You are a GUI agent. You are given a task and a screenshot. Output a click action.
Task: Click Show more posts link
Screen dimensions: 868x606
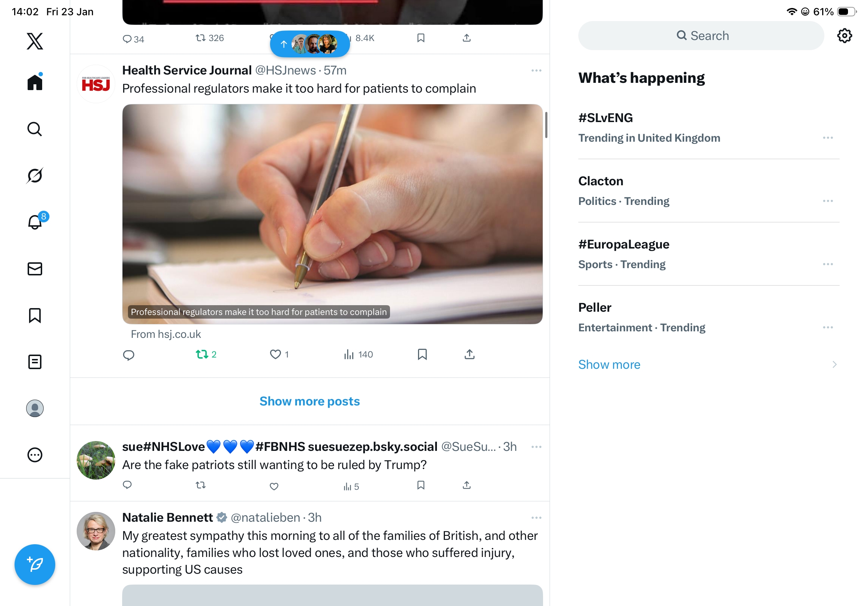[309, 401]
